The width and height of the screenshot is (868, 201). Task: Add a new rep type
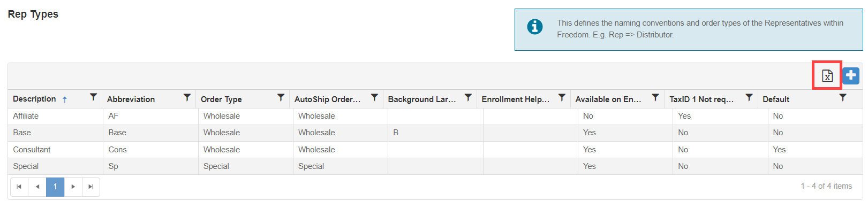[x=851, y=76]
